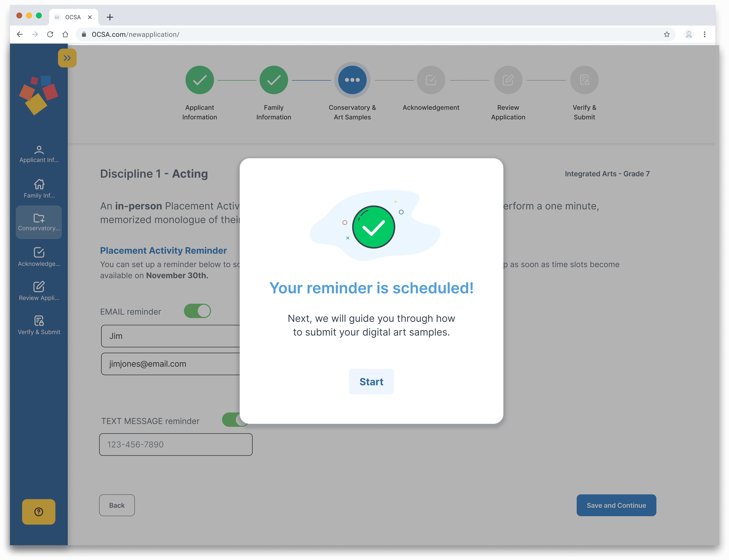Click the OCSA colorful squares logo
This screenshot has width=729, height=560.
[39, 95]
